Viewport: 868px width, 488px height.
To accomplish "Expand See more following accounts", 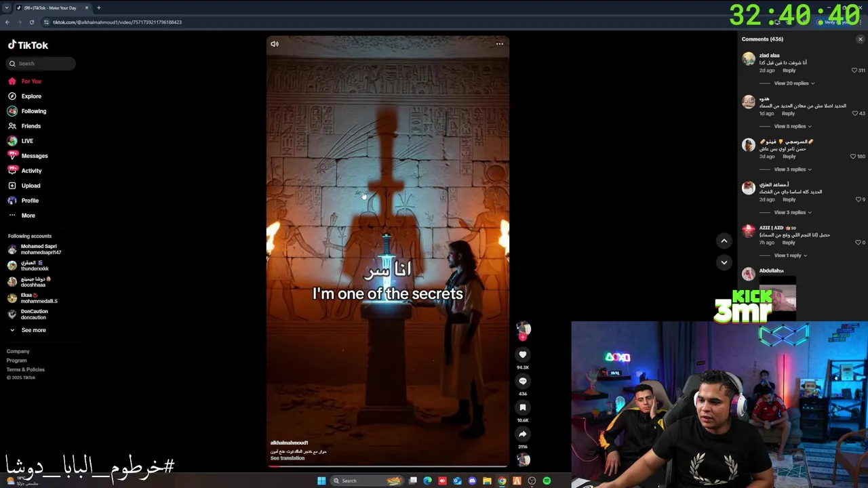I will (x=33, y=330).
